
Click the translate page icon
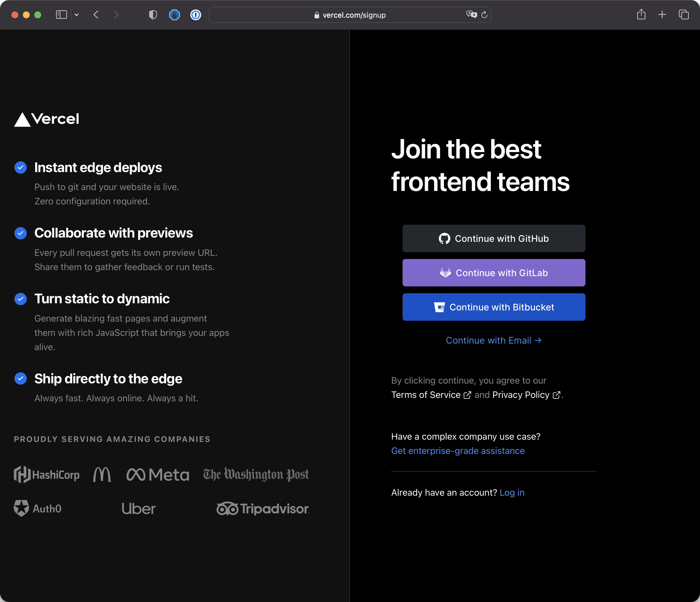(471, 15)
